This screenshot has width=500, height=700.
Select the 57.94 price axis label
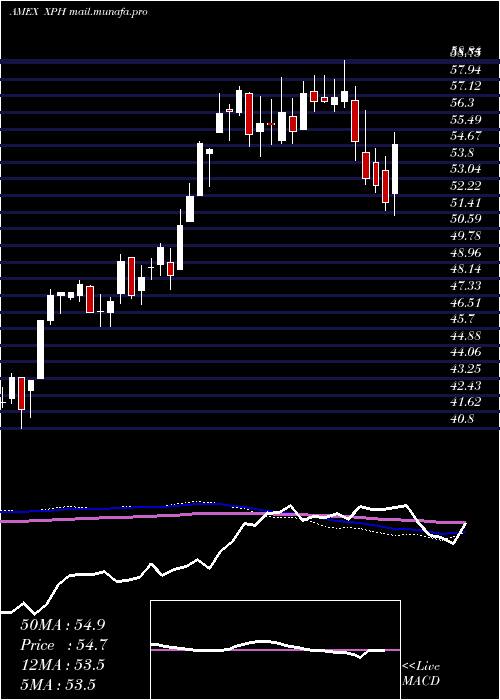tap(466, 69)
